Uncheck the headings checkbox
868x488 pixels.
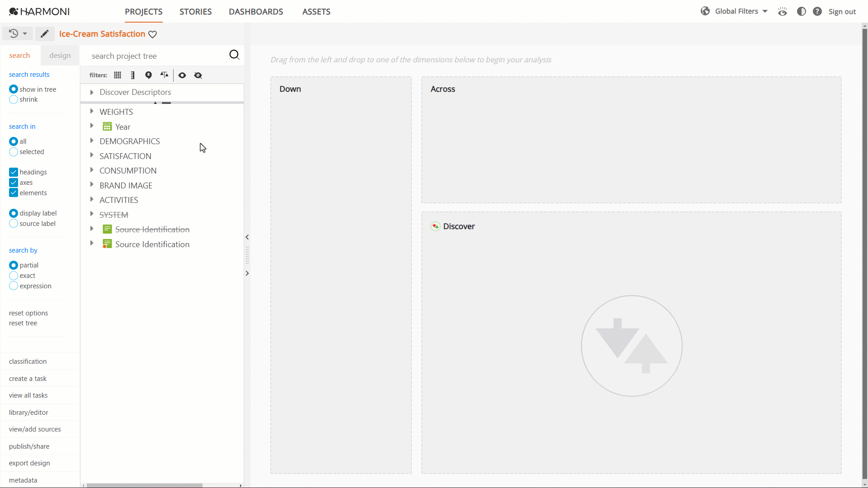click(14, 172)
